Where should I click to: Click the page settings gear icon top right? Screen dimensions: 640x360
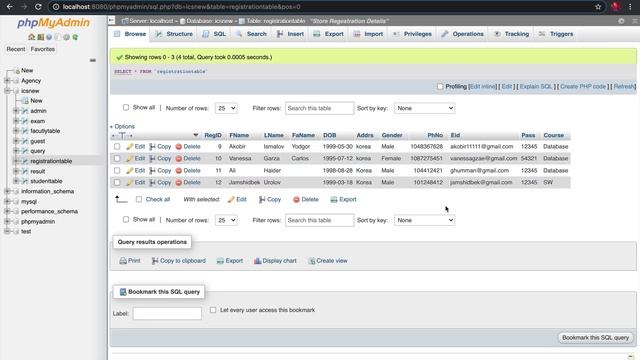[621, 21]
